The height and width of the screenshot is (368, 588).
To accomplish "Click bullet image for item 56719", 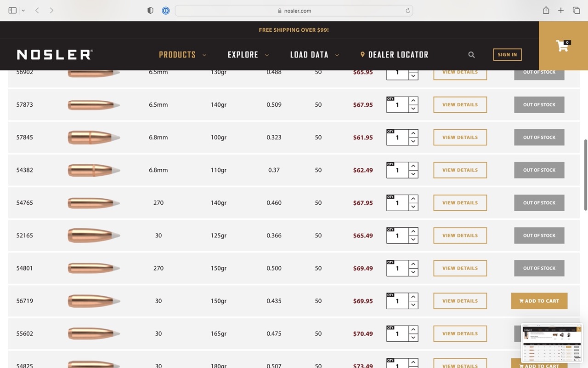I will click(94, 301).
